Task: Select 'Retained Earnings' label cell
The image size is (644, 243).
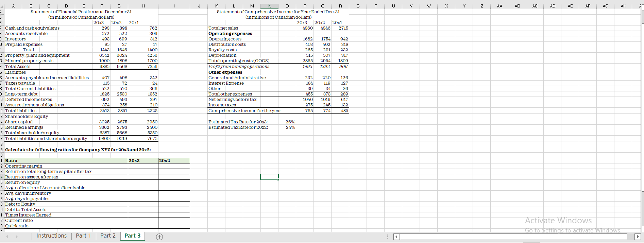Action: coord(24,127)
